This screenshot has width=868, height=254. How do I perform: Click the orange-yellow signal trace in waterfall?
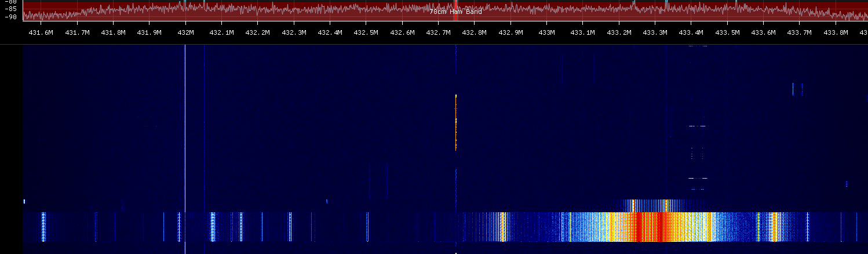456,122
